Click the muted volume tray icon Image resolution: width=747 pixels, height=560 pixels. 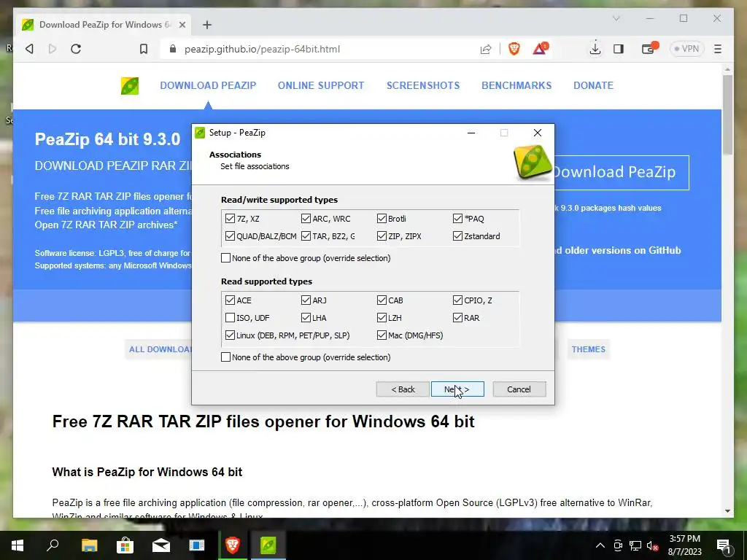pyautogui.click(x=652, y=545)
